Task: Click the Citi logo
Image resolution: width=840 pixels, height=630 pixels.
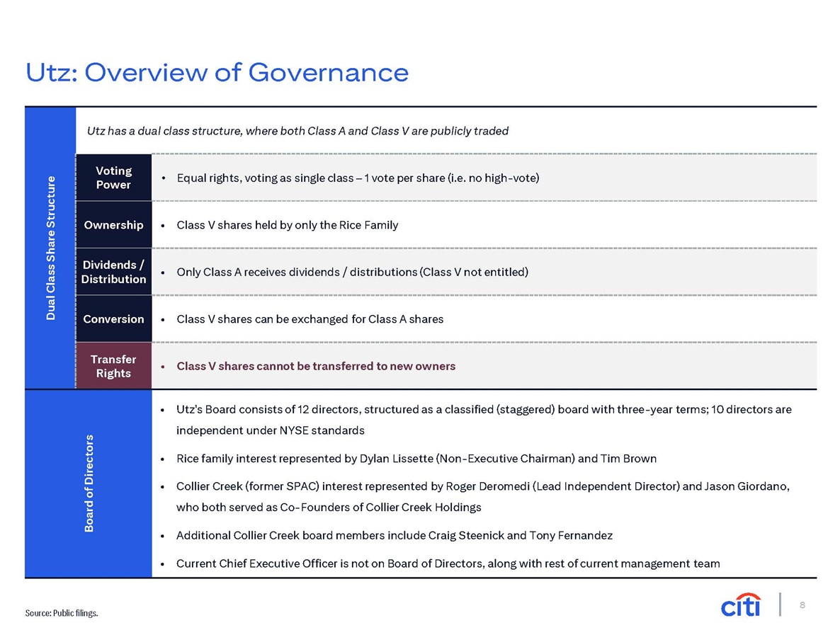Action: point(741,605)
